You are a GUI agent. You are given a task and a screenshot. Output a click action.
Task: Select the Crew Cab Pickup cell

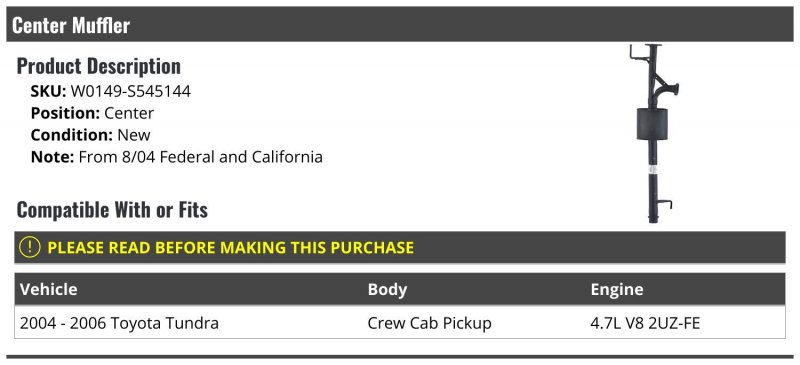pyautogui.click(x=430, y=323)
